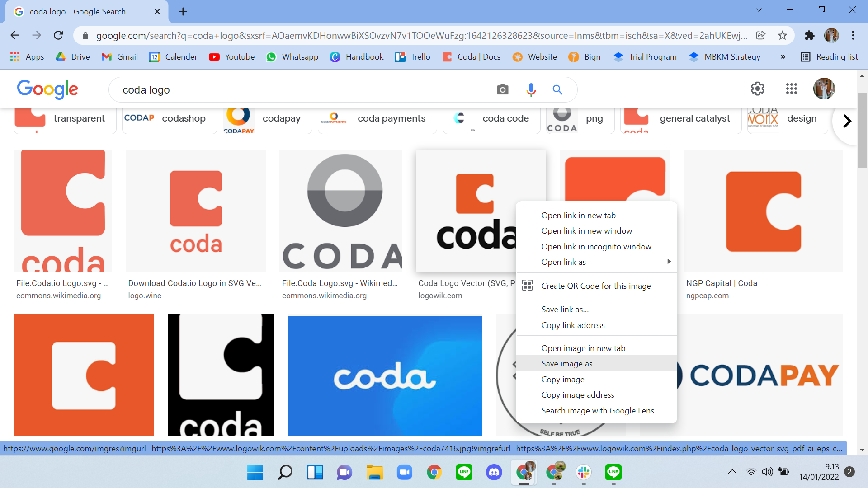
Task: Click the page vertical scrollbar thumb
Action: pos(862,130)
